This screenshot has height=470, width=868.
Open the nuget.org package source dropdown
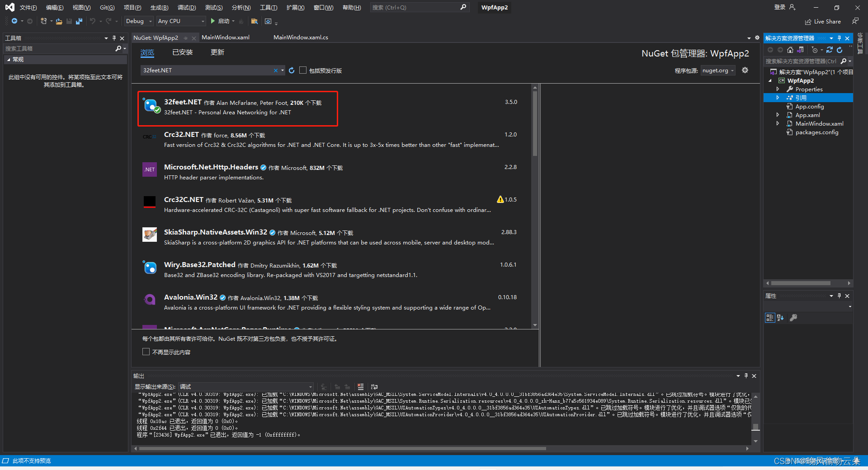tap(718, 70)
